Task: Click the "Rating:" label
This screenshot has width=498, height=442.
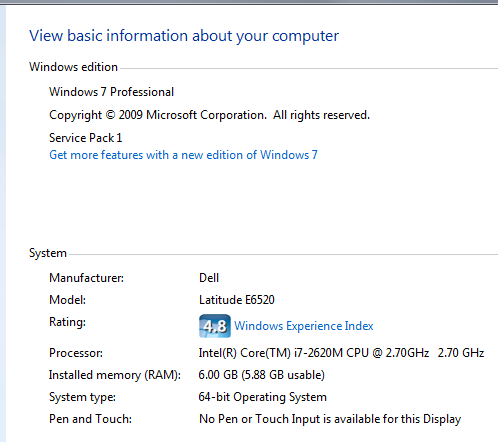Action: [67, 322]
